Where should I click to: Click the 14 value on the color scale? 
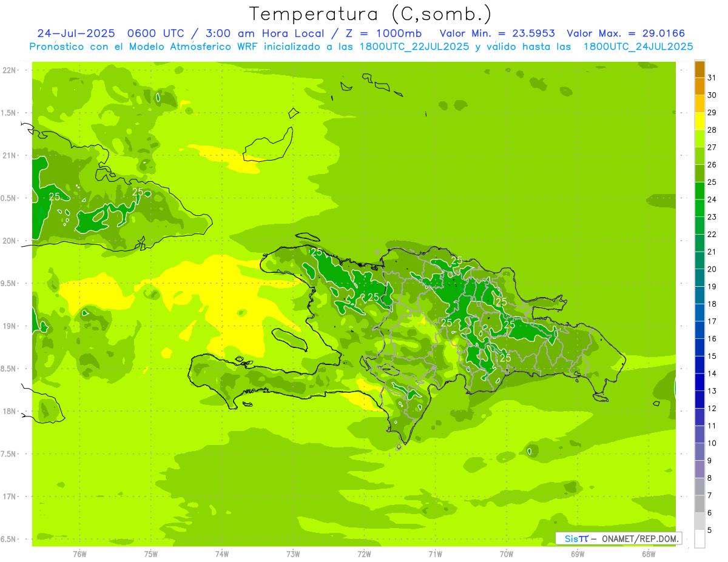tap(712, 373)
